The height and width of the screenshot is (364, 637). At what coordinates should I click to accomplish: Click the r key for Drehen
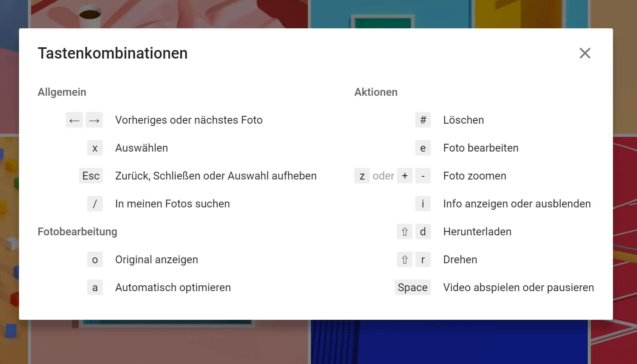pyautogui.click(x=423, y=260)
